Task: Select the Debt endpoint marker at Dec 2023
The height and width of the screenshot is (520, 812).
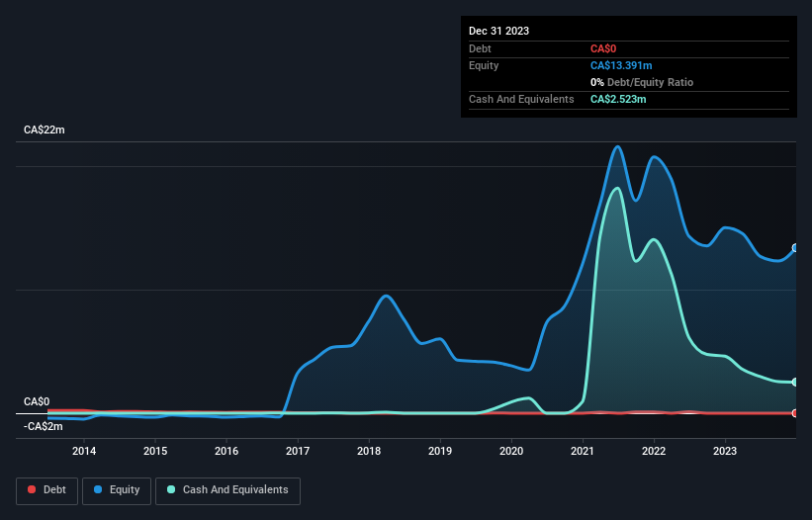Action: (795, 413)
